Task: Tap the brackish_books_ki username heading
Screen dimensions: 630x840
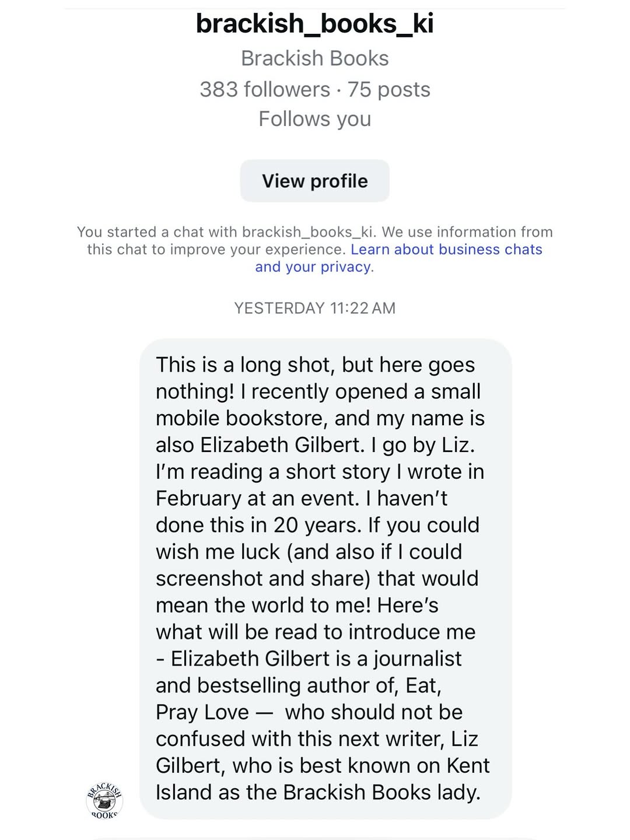Action: 314,24
